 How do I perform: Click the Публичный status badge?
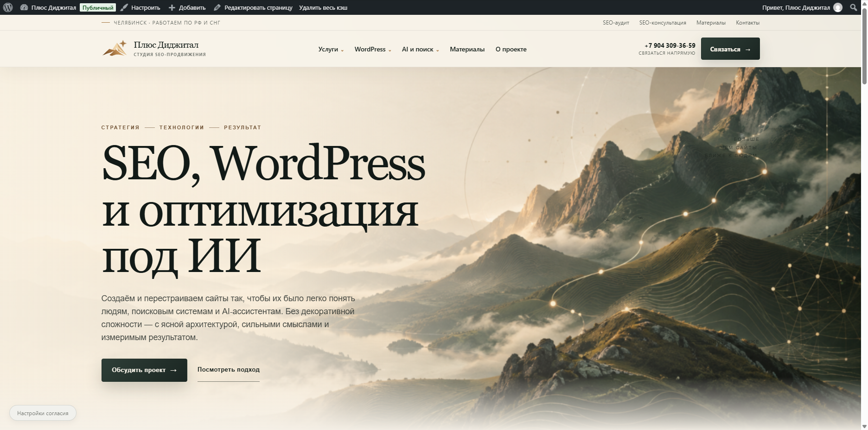pos(98,7)
